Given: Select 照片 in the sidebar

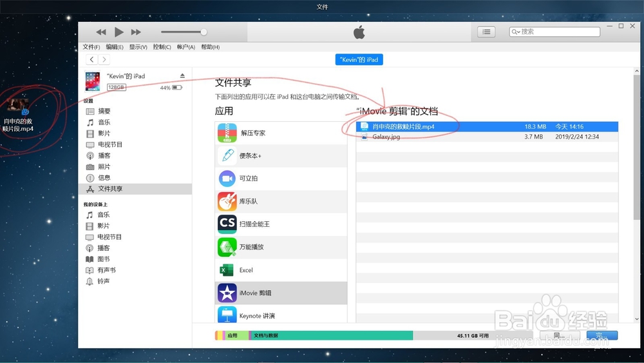Looking at the screenshot, I should coord(104,167).
